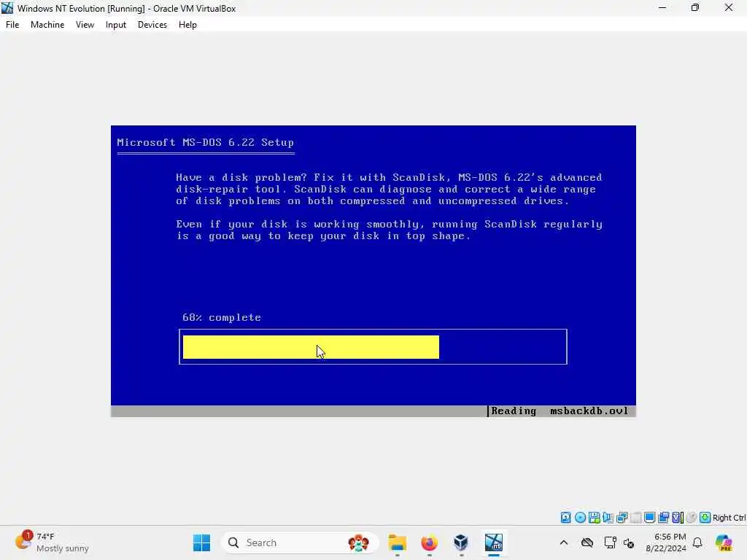Click the VirtualBox title bar app icon
Screen dimensions: 747x560
coord(7,8)
